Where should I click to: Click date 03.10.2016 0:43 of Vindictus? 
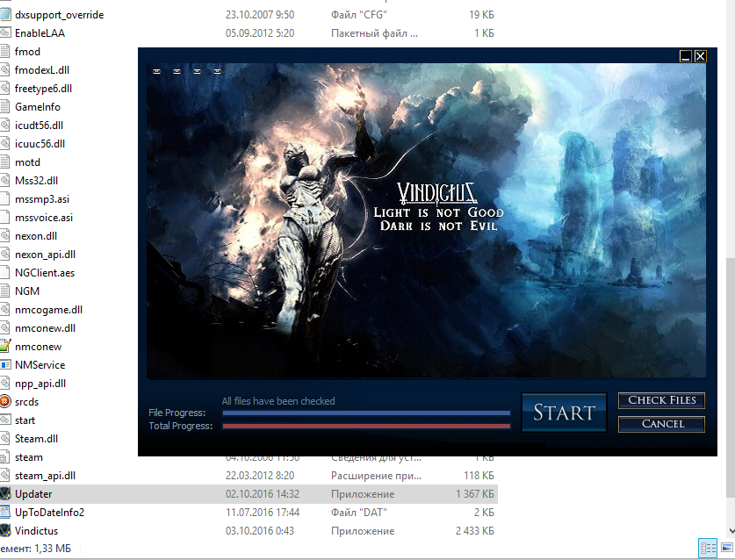click(x=260, y=530)
